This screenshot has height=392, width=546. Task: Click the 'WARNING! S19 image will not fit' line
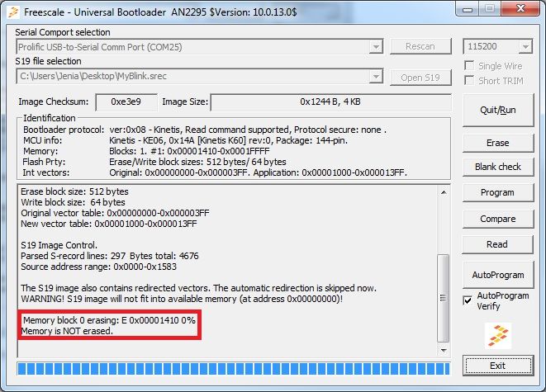click(182, 299)
